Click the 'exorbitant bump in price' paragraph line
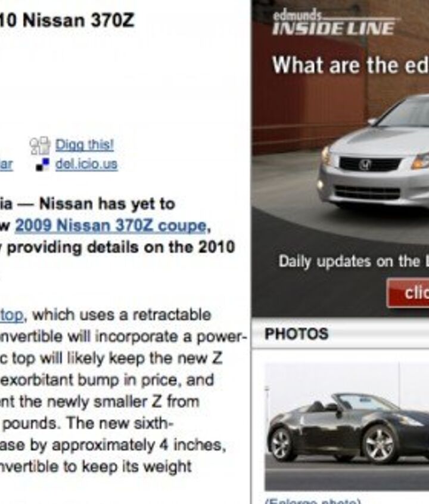This screenshot has width=429, height=504. coord(107,380)
